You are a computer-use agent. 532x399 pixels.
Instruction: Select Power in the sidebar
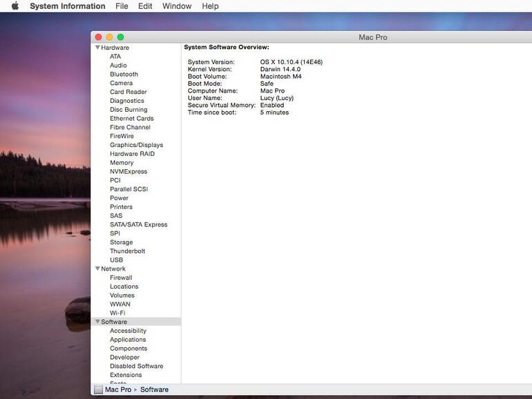coord(119,197)
